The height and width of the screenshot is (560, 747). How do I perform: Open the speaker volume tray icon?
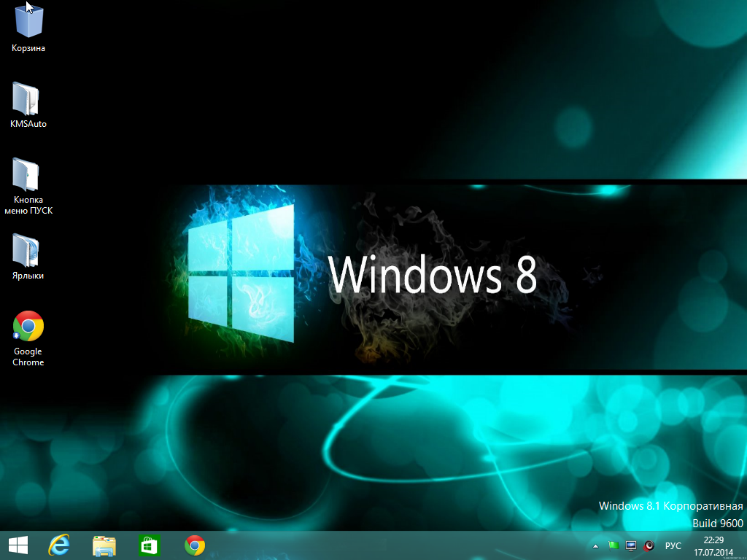click(649, 545)
